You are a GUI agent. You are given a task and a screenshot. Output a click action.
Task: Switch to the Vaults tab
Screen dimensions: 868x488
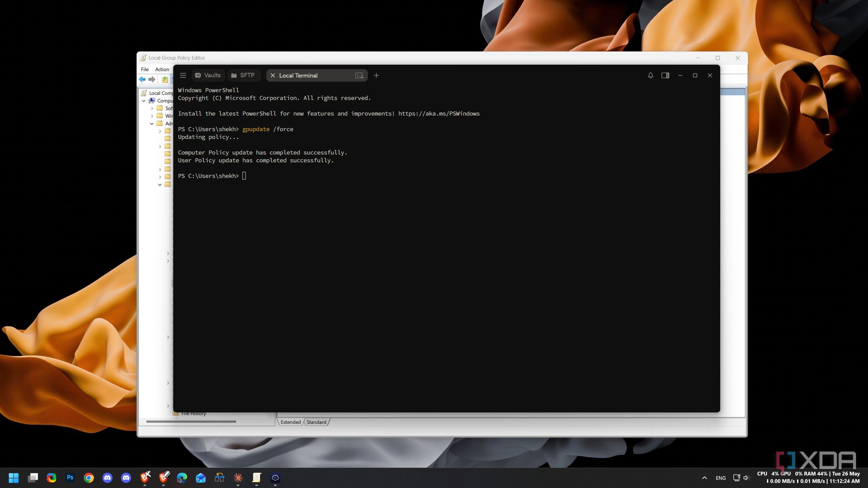coord(208,75)
